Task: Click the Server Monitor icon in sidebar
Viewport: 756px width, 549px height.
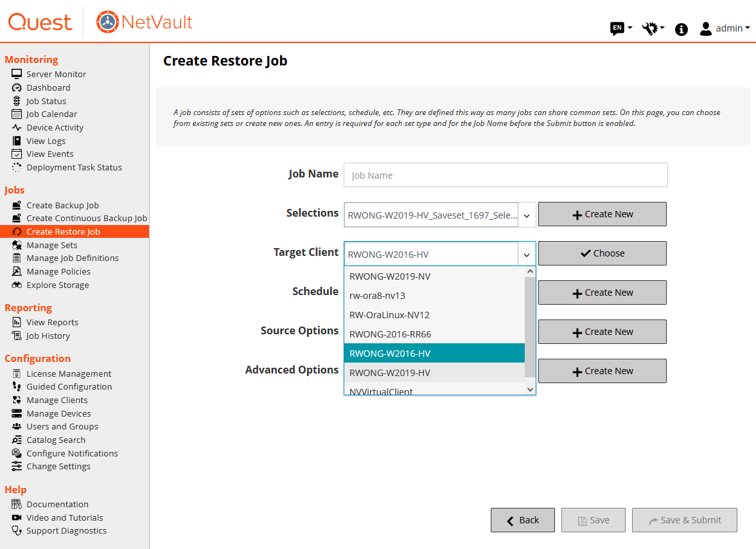Action: pos(17,74)
